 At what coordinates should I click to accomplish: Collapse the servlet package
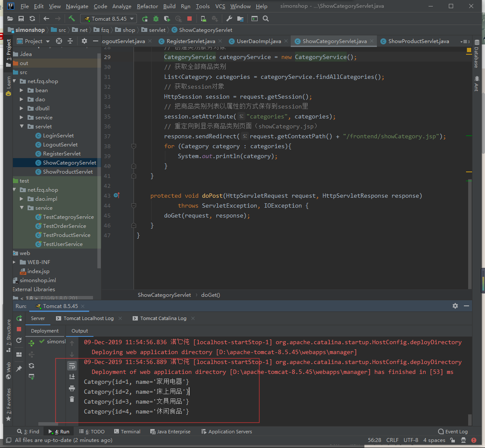click(22, 126)
